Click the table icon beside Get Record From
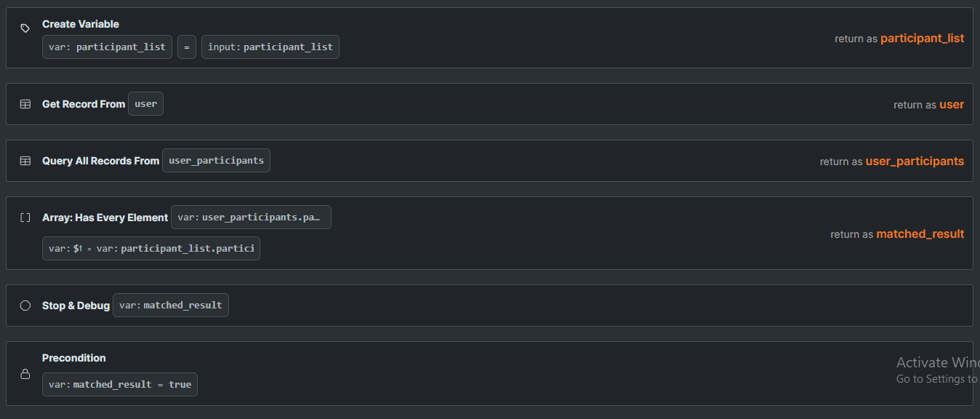 25,104
